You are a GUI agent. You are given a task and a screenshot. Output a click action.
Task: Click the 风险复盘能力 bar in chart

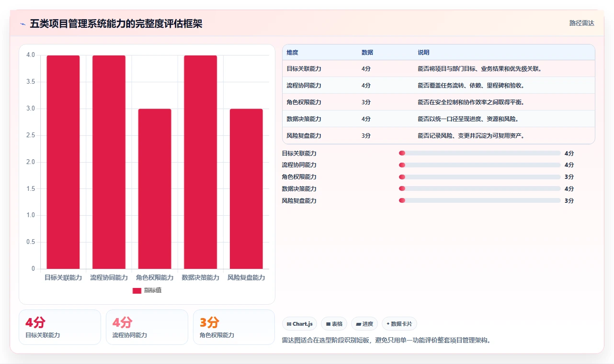(x=246, y=189)
